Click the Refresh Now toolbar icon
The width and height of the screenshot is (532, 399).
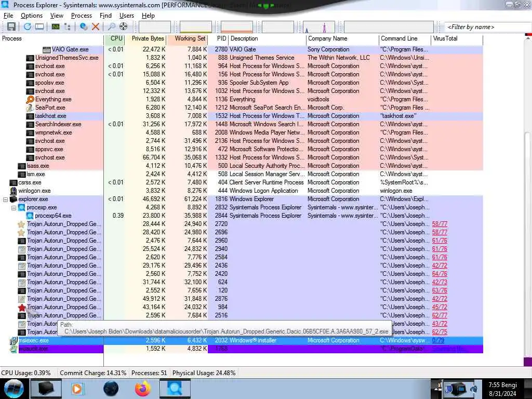click(x=28, y=26)
